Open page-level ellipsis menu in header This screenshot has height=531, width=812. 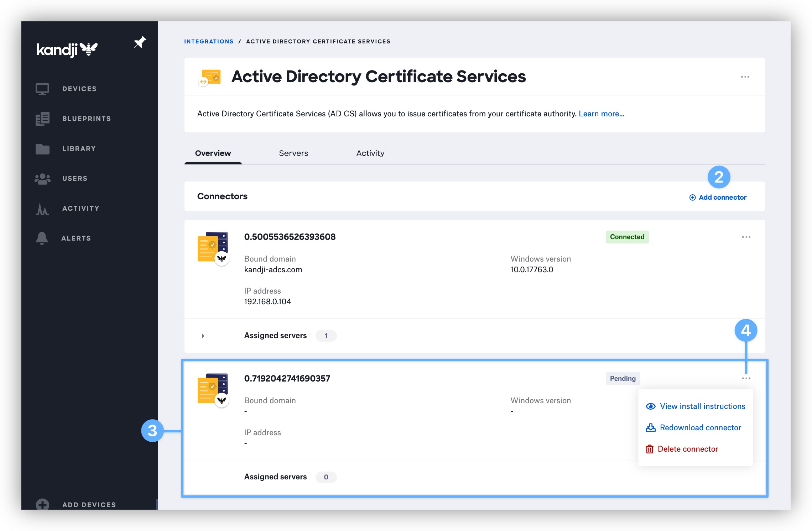[745, 77]
